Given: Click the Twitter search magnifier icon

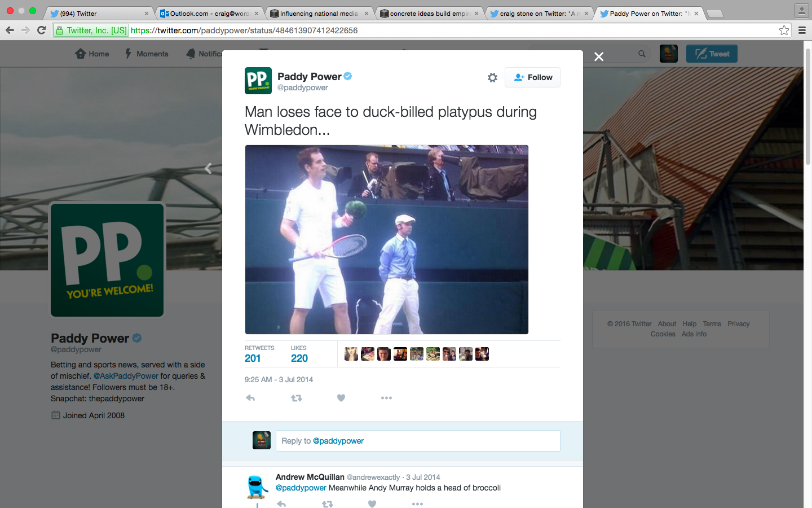Looking at the screenshot, I should [642, 54].
